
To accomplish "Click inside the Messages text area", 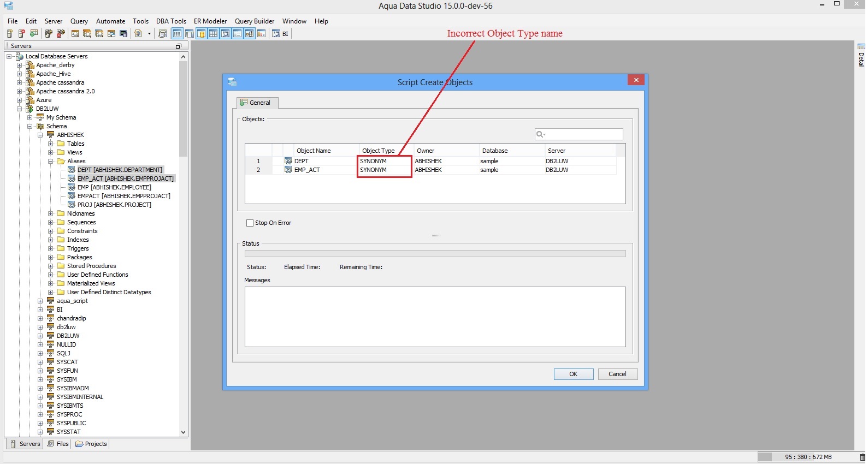I will pos(435,317).
